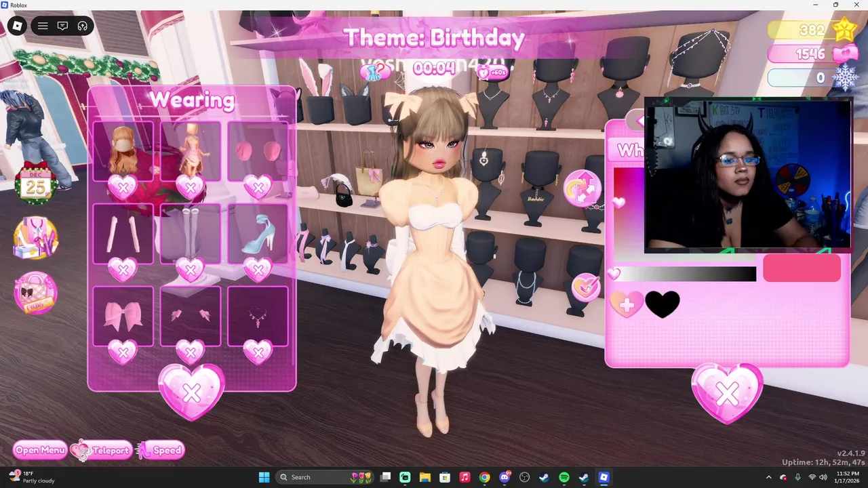This screenshot has height=488, width=868.
Task: Expand the system tray hidden icons chevron
Action: pyautogui.click(x=768, y=477)
